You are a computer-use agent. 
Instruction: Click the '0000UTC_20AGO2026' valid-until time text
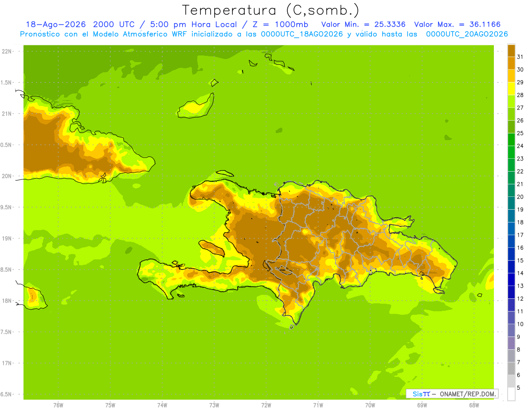tap(467, 34)
